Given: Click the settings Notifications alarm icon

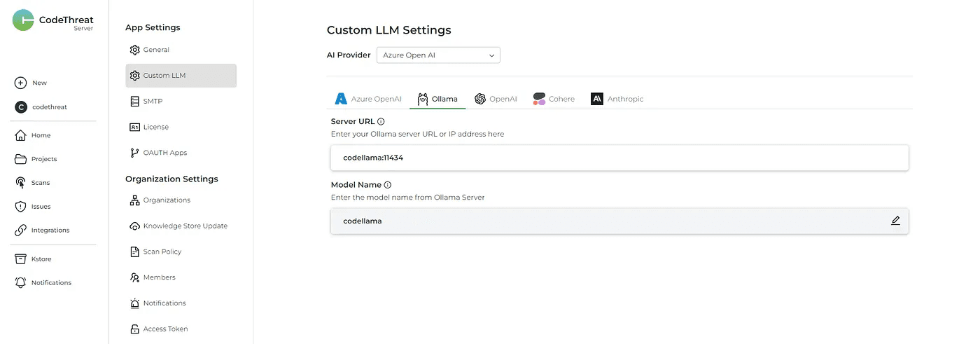Looking at the screenshot, I should point(135,303).
